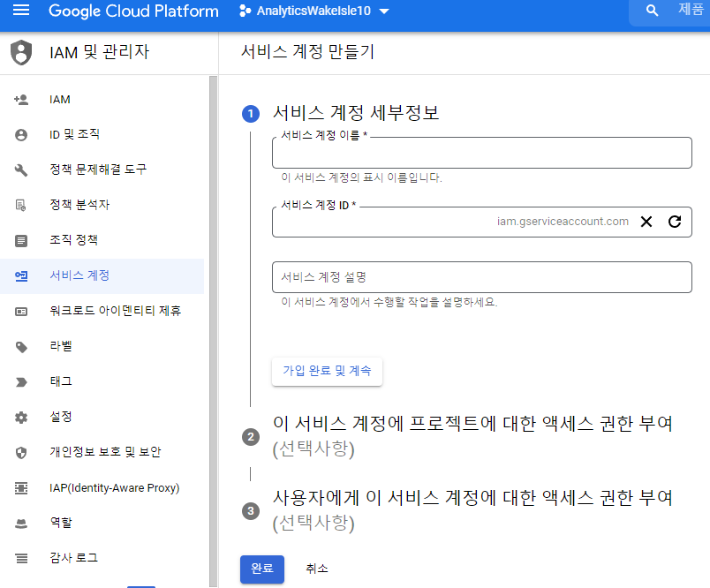This screenshot has width=710, height=588.
Task: Click the IAM shield icon in header
Action: 21,52
